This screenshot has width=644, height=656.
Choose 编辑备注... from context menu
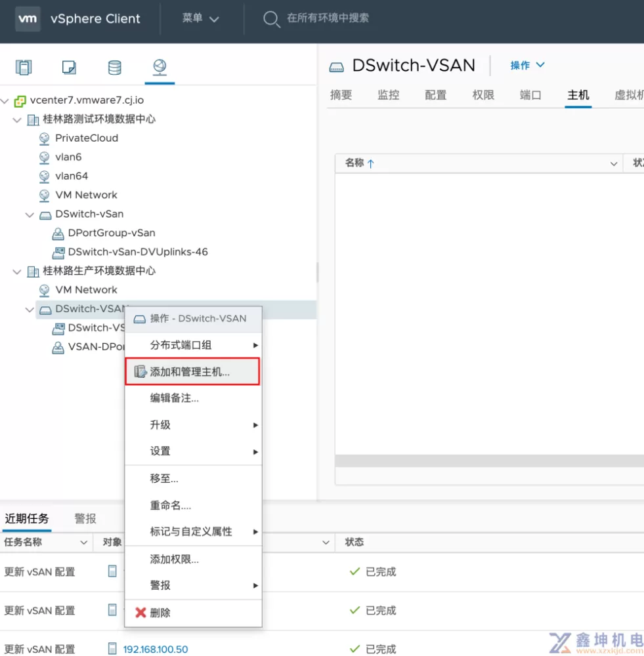194,398
